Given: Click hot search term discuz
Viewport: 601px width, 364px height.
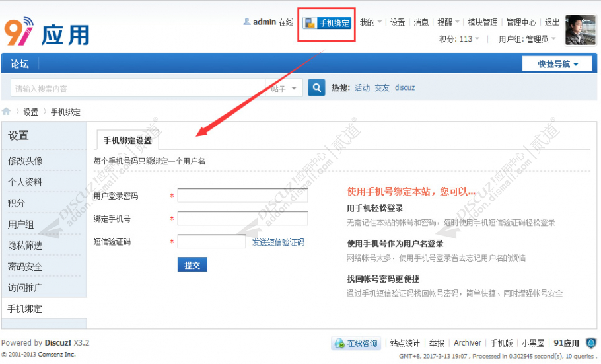Looking at the screenshot, I should [x=405, y=87].
